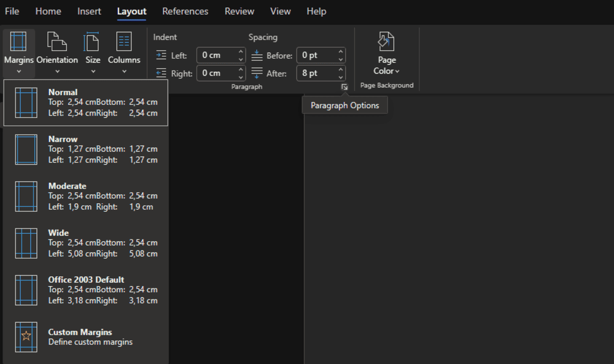Viewport: 614px width, 364px height.
Task: Open the File tab
Action: pos(12,11)
